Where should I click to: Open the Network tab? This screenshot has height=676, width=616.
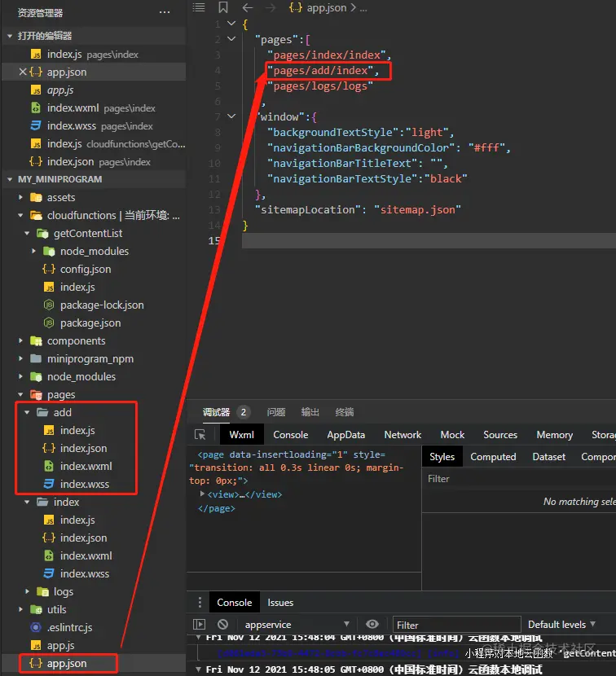coord(403,435)
